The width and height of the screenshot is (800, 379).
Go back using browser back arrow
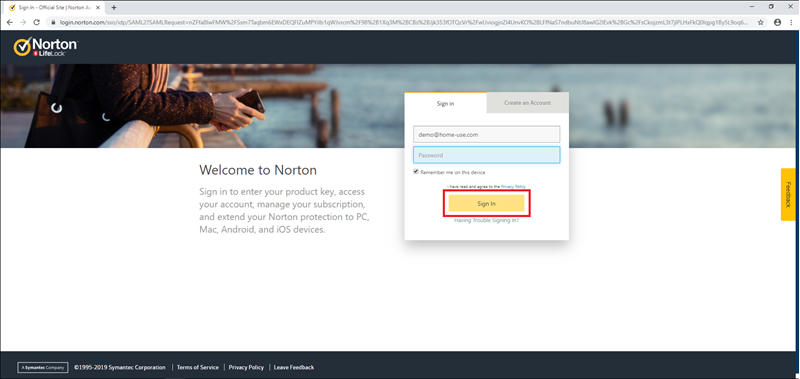click(9, 22)
